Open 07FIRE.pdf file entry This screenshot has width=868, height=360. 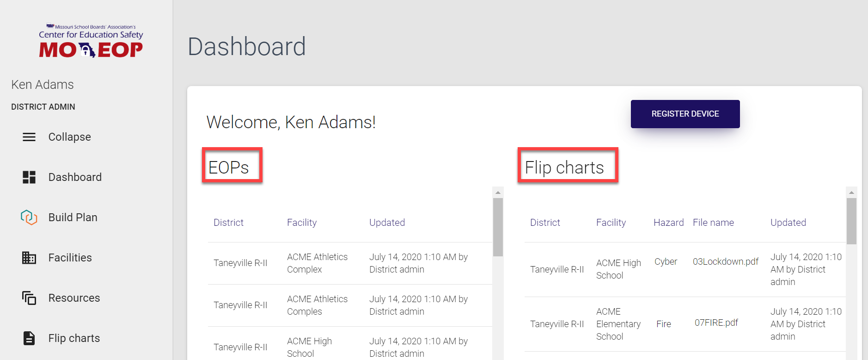[x=716, y=323]
